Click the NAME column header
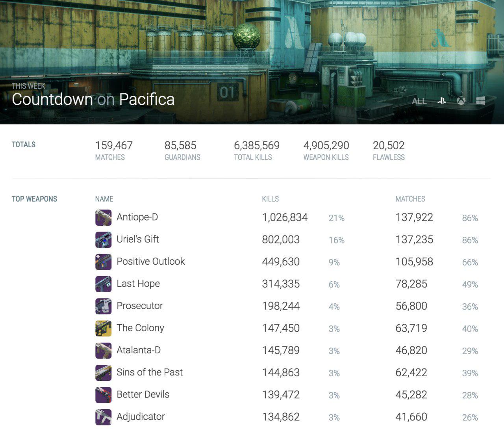This screenshot has height=438, width=504. [x=104, y=199]
